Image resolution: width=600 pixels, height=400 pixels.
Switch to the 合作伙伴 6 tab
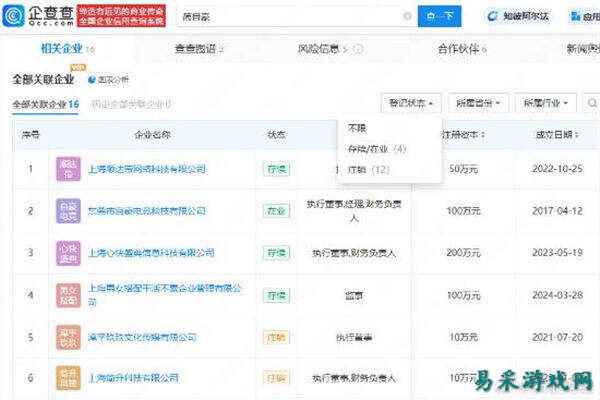point(462,49)
